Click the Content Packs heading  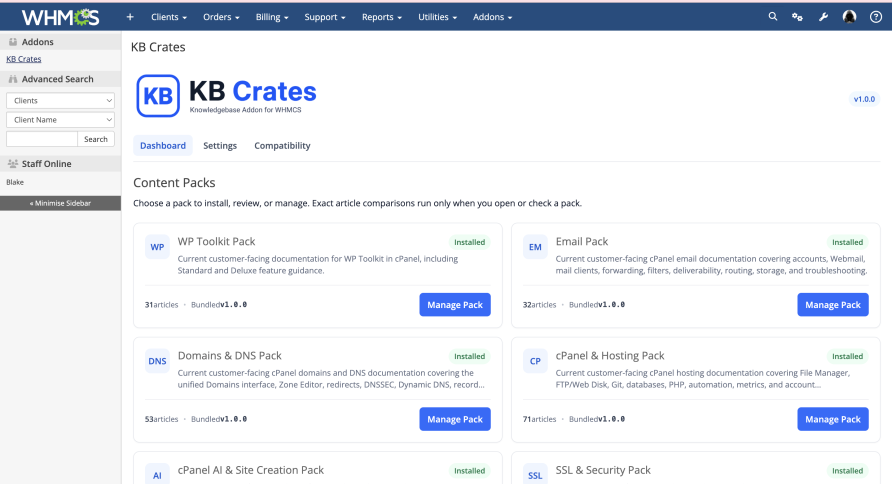click(x=174, y=183)
